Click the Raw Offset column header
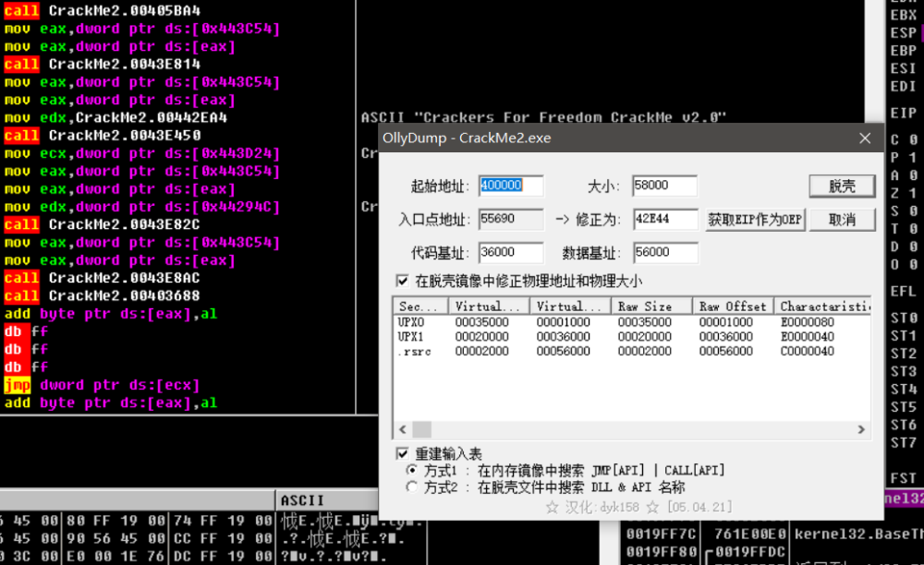This screenshot has height=565, width=924. 733,307
